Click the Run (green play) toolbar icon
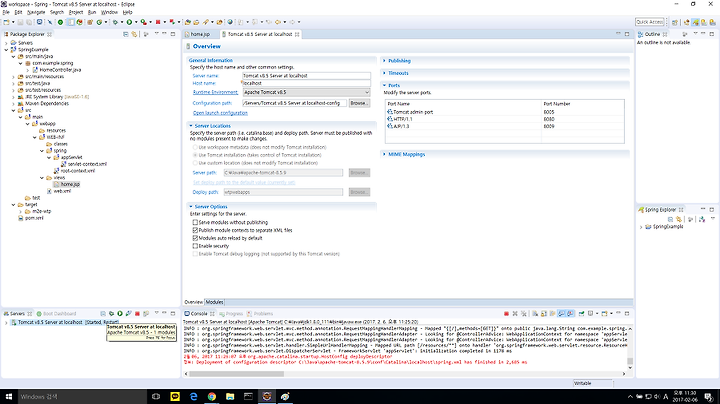The height and width of the screenshot is (404, 720). 129,22
